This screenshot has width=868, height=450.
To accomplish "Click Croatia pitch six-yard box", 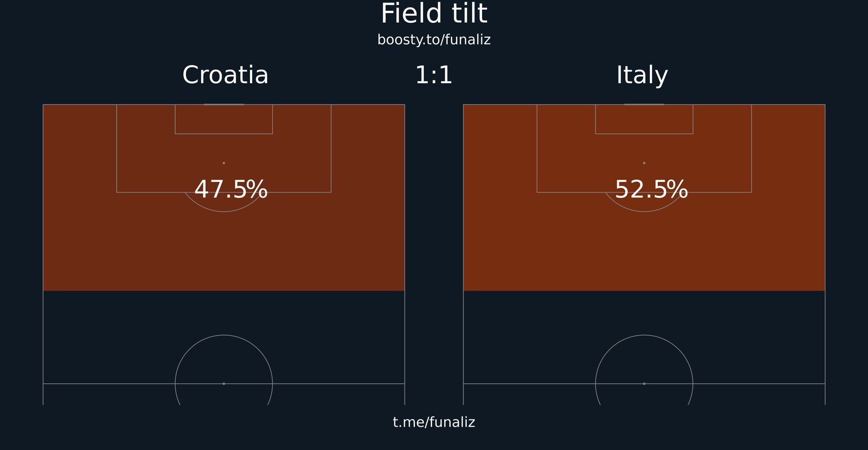I will pyautogui.click(x=224, y=119).
